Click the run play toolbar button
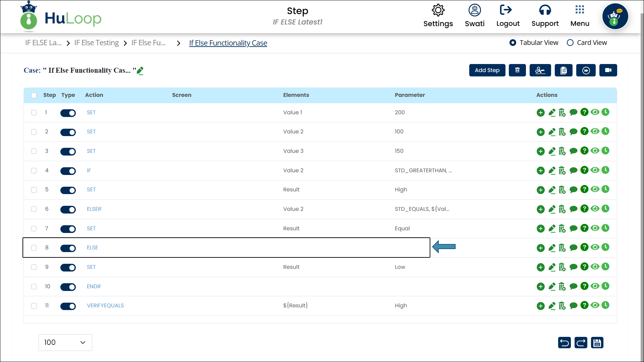 tap(586, 70)
